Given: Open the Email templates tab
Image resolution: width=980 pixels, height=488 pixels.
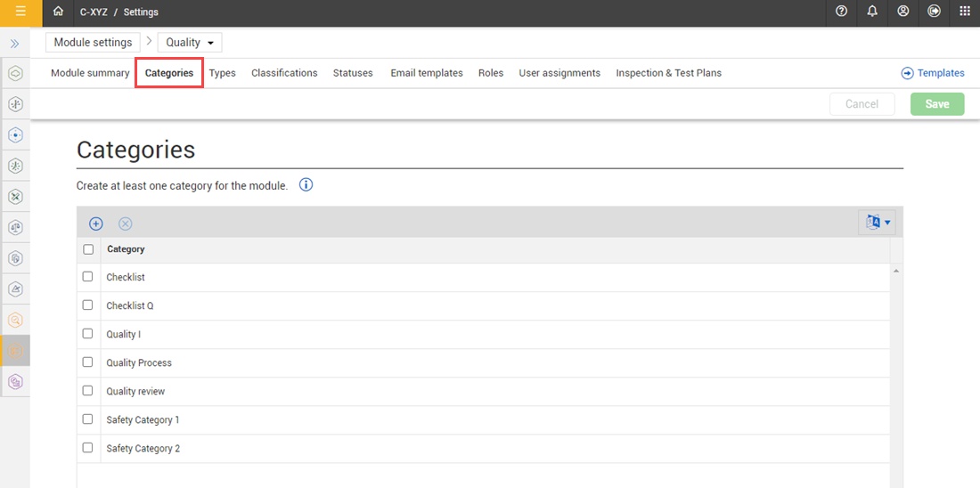Looking at the screenshot, I should [x=426, y=73].
